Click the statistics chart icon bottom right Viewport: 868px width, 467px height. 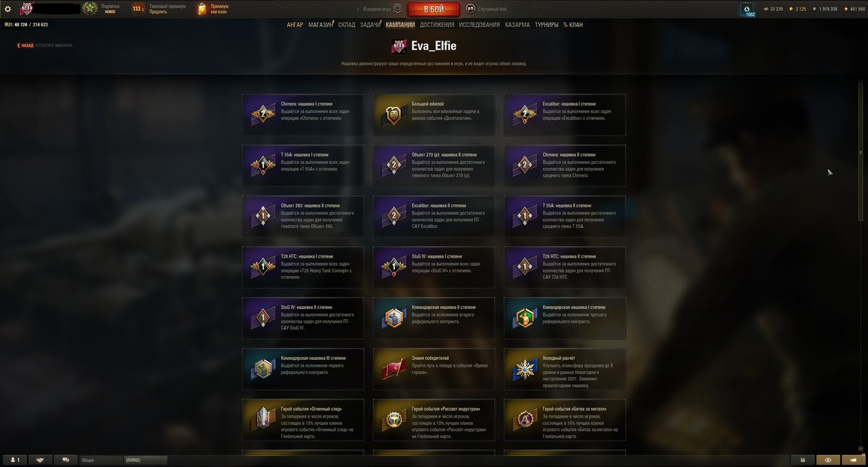tap(804, 460)
